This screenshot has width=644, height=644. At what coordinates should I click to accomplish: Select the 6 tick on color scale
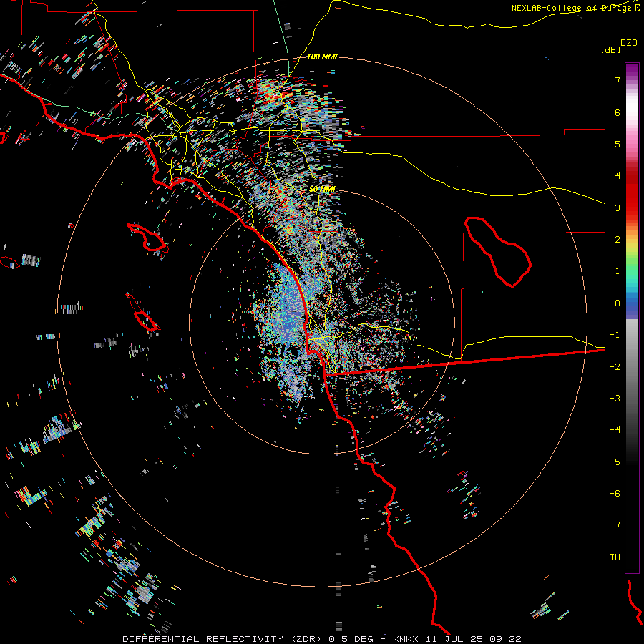(618, 112)
